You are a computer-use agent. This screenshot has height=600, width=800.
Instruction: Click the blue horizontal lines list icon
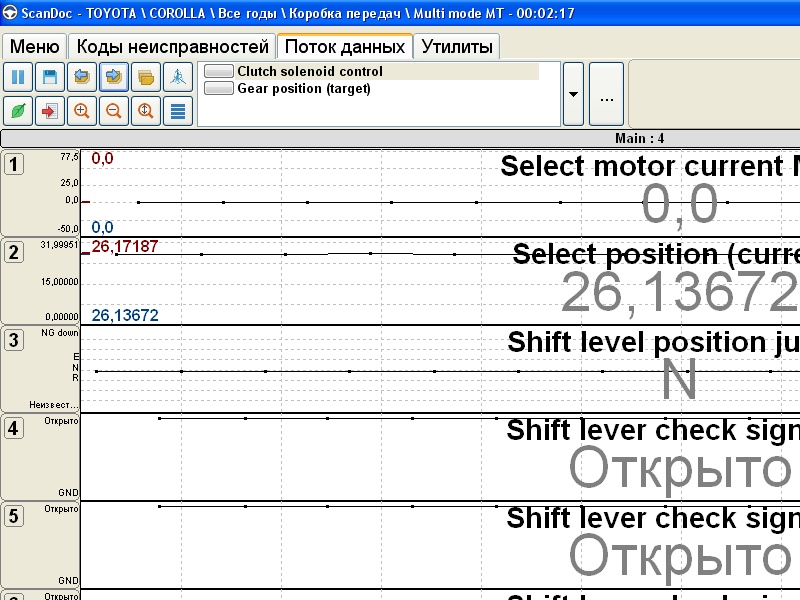[177, 110]
